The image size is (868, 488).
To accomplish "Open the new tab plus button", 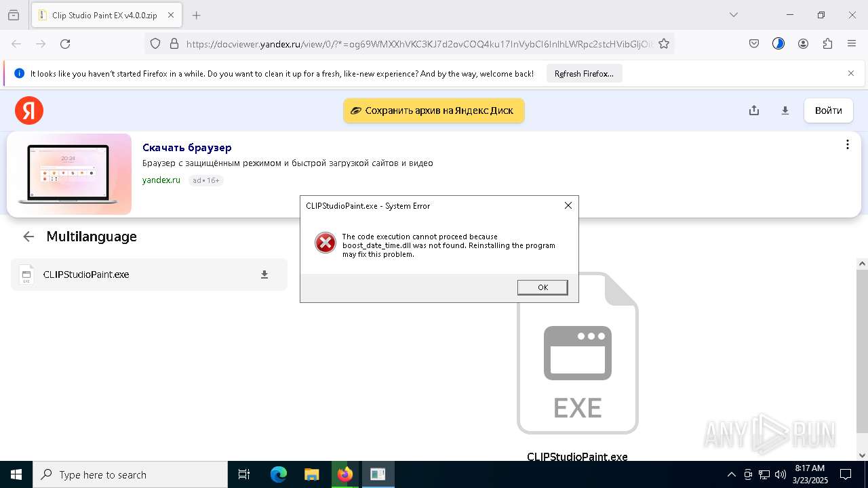I will point(197,15).
